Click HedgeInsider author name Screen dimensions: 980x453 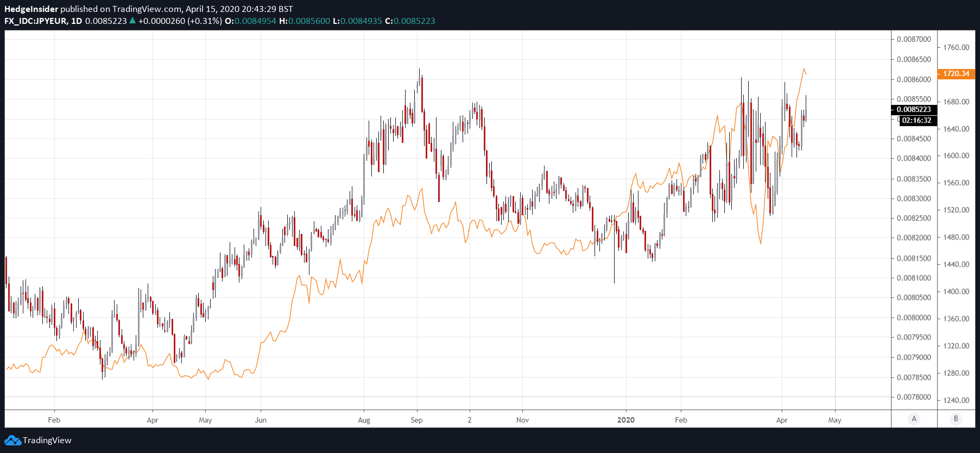[x=31, y=9]
